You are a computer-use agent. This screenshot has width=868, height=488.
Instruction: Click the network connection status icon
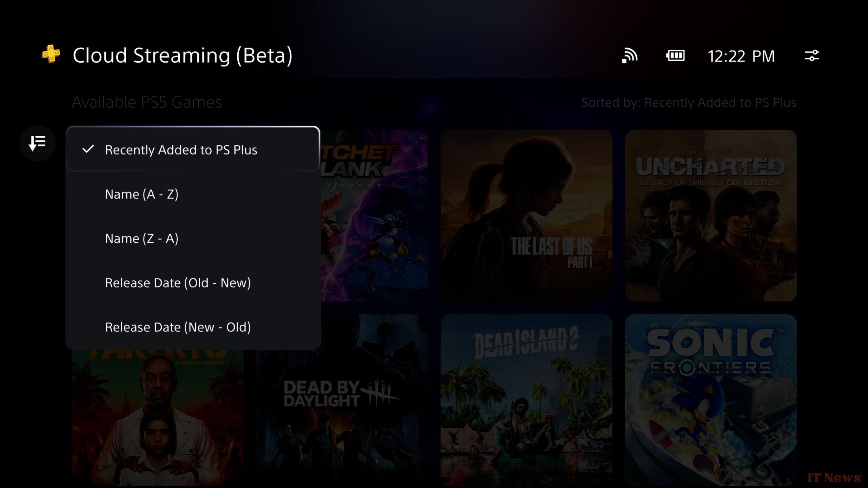(x=630, y=56)
